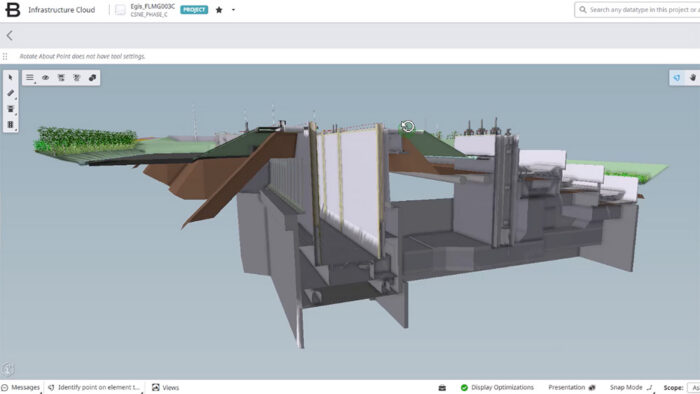The width and height of the screenshot is (700, 394).
Task: Click the crossed-out clear clip icon in the toolbar
Action: [x=77, y=78]
